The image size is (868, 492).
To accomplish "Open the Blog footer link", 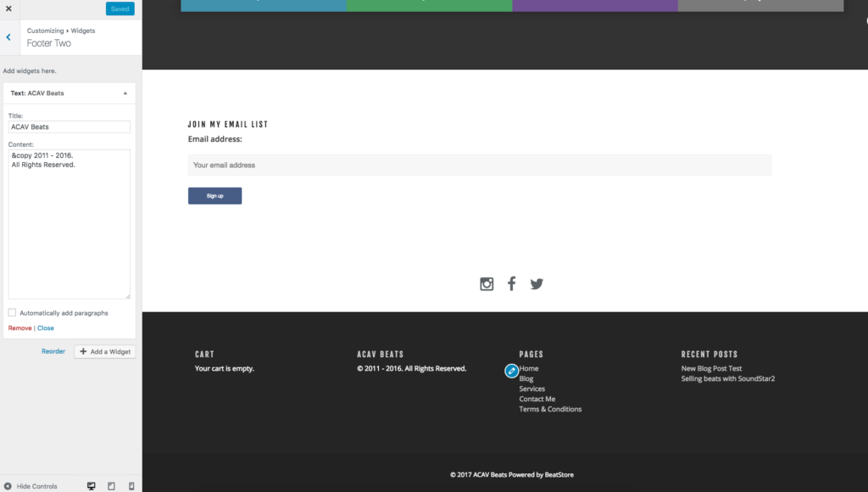I will [x=526, y=379].
